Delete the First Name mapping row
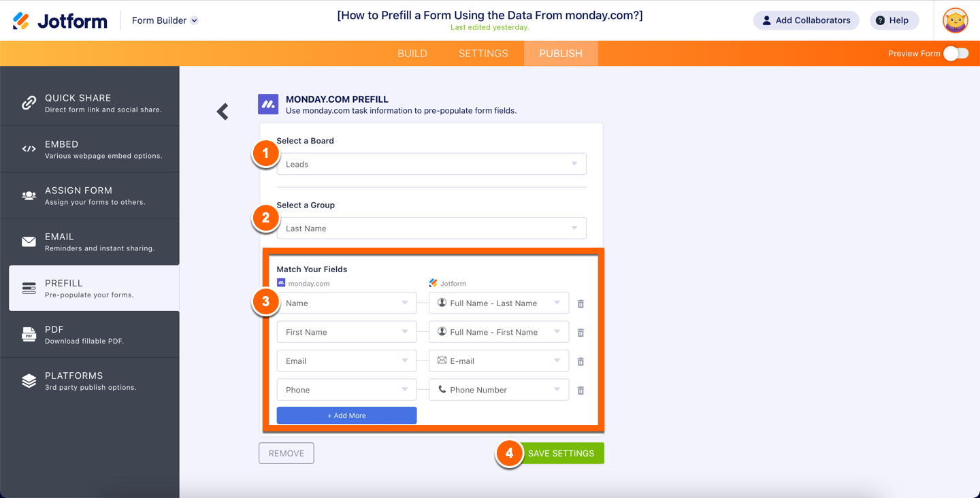Image resolution: width=980 pixels, height=498 pixels. coord(581,333)
